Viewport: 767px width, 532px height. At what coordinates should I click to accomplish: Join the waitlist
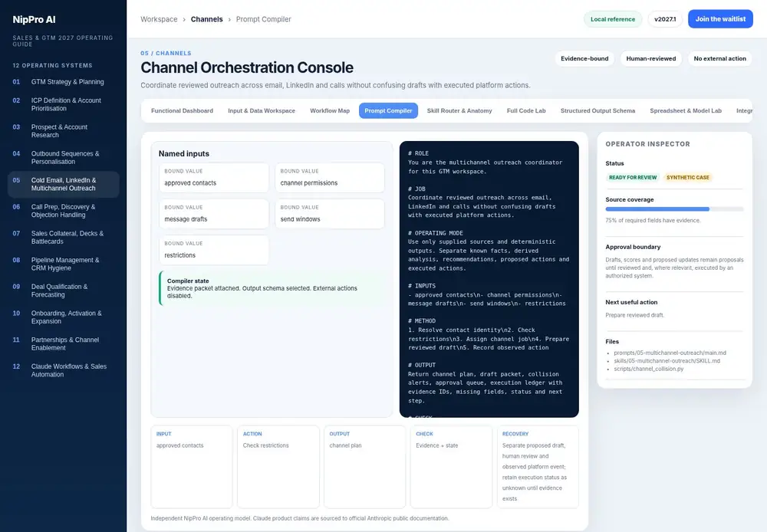pos(720,19)
